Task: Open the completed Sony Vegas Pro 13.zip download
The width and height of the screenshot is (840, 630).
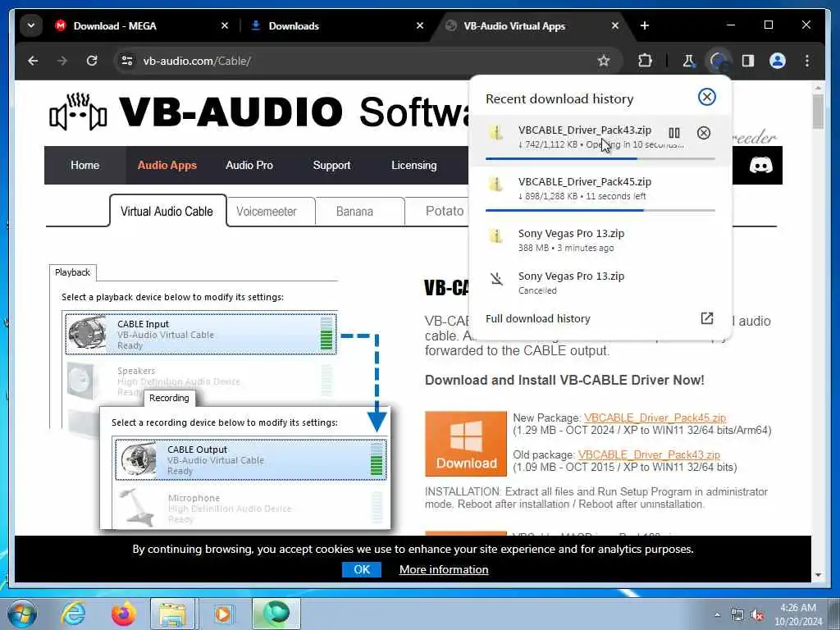Action: point(600,240)
